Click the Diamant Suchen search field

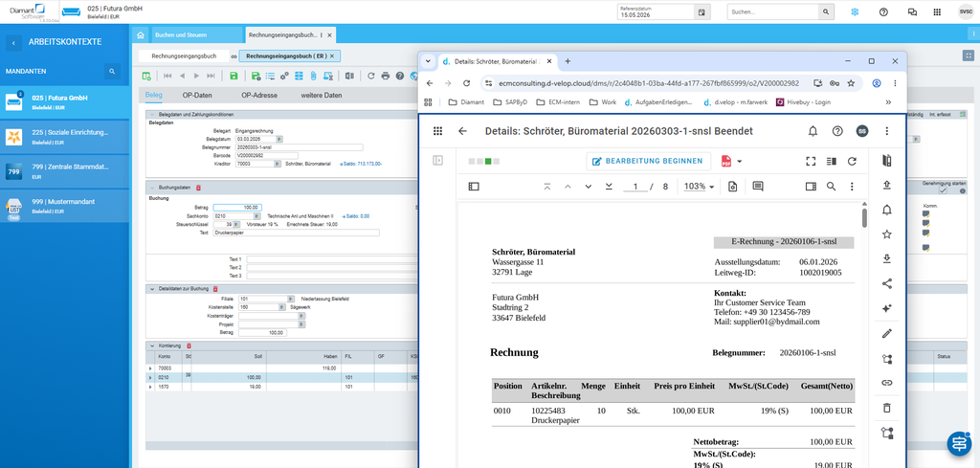pyautogui.click(x=773, y=11)
